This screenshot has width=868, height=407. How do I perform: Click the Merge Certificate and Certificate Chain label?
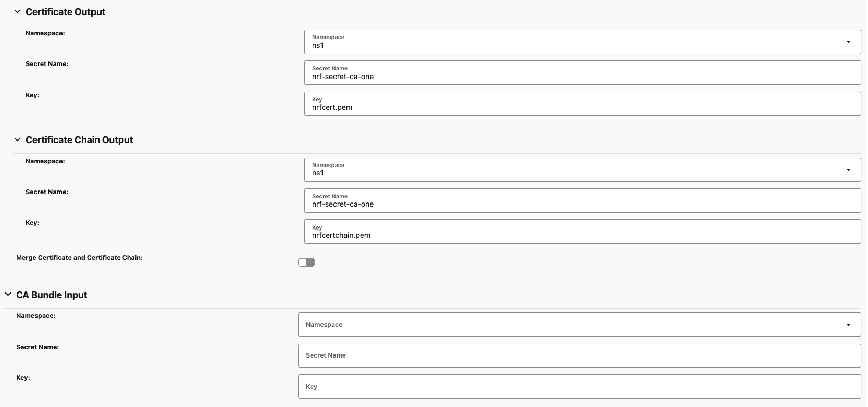[79, 258]
